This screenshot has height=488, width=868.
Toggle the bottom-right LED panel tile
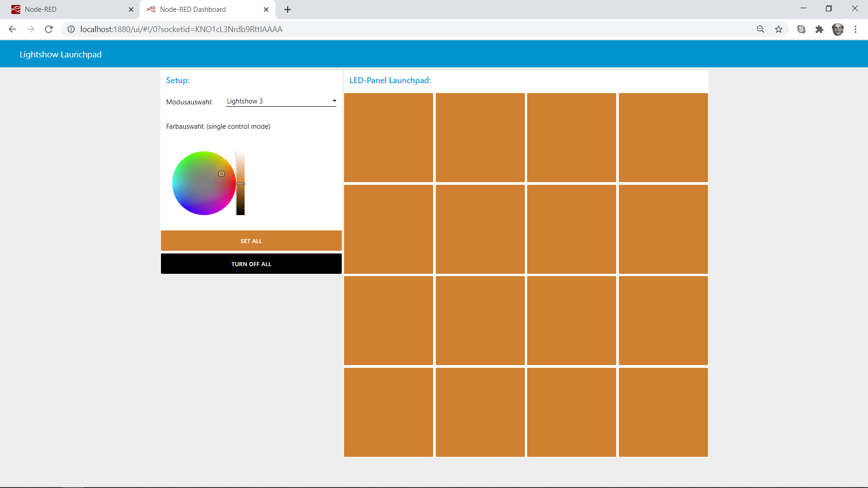click(663, 412)
